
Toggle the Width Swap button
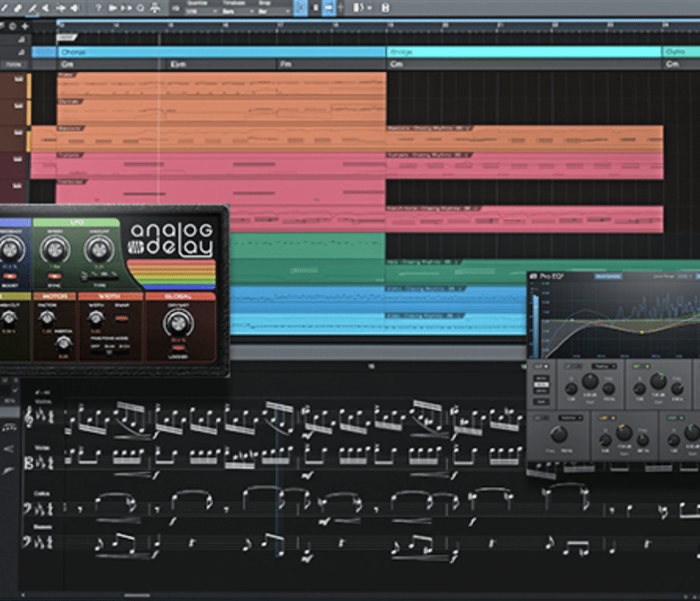(x=121, y=318)
